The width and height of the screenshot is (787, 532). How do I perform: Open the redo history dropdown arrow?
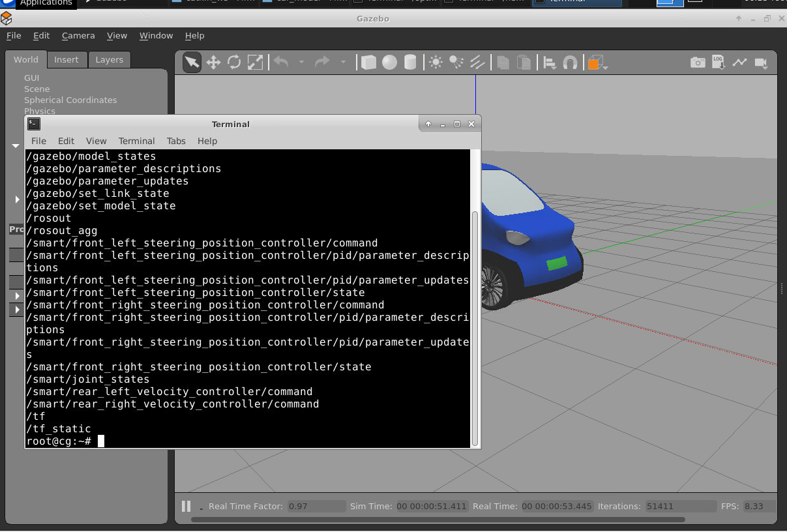343,62
